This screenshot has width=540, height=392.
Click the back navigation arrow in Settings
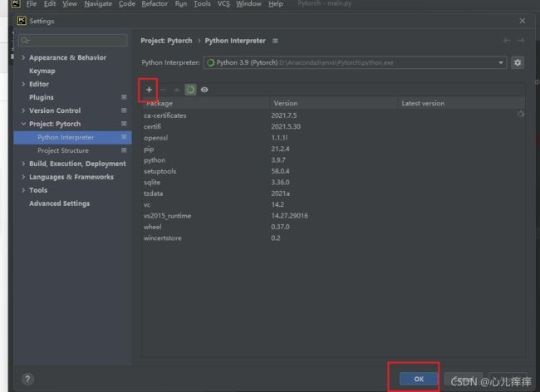point(506,41)
